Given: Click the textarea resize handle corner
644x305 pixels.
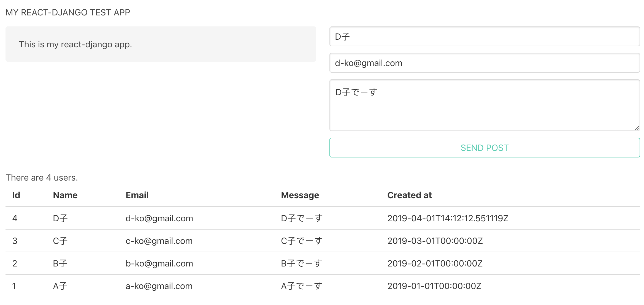Looking at the screenshot, I should pos(637,128).
